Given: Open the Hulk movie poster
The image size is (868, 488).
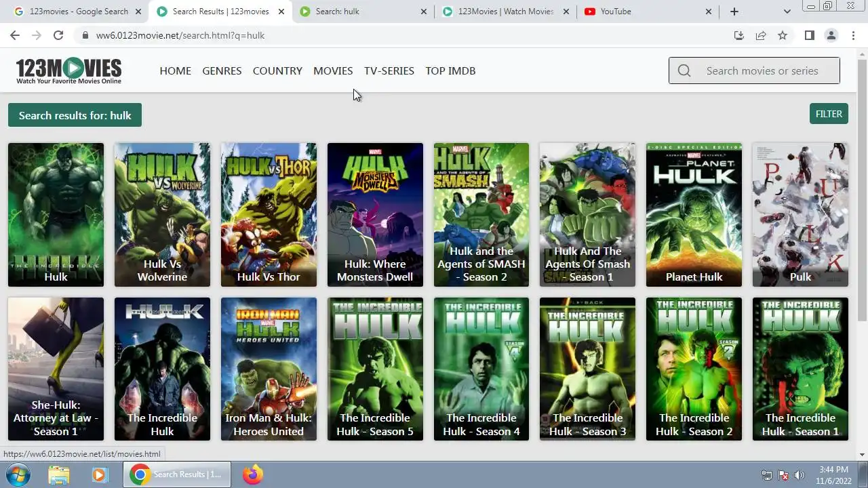Looking at the screenshot, I should pyautogui.click(x=56, y=215).
